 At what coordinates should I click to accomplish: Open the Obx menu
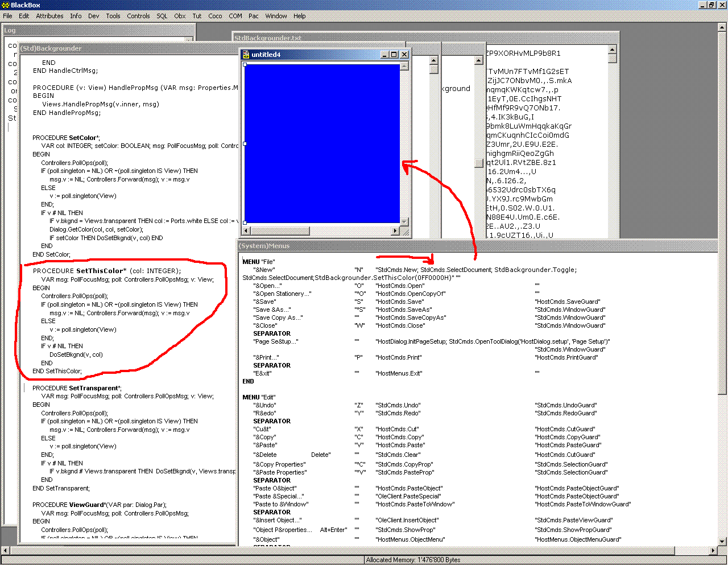tap(180, 16)
